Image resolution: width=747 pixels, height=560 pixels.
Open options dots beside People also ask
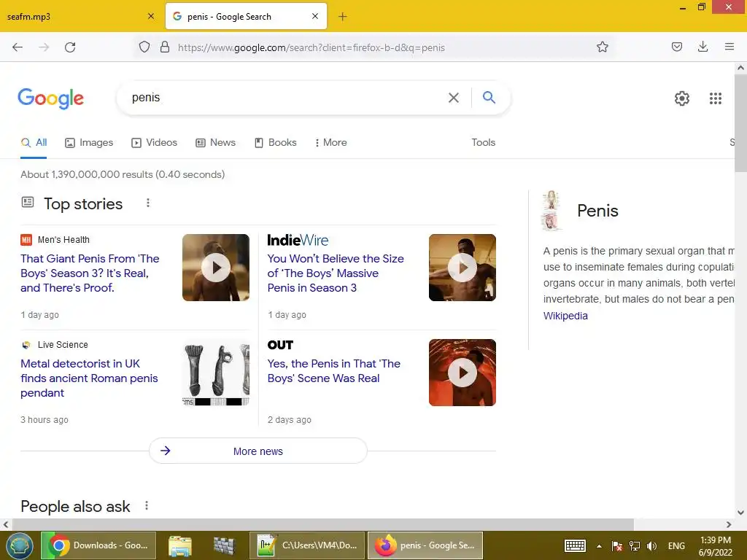[x=147, y=506]
